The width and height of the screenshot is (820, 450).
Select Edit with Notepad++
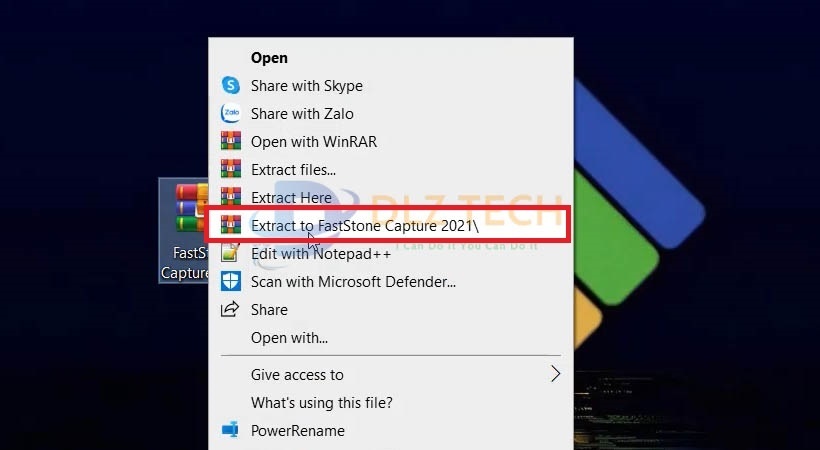(320, 254)
